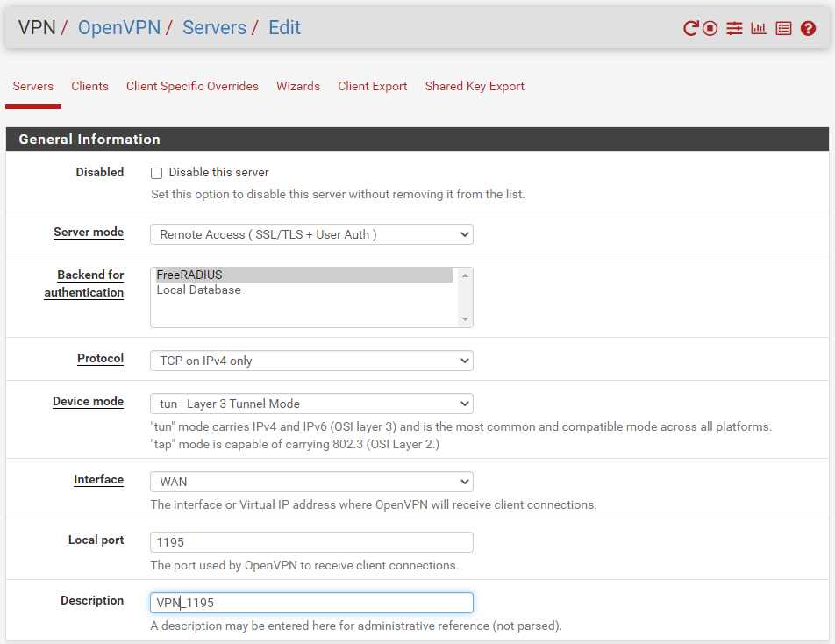Switch to the Clients tab
The image size is (835, 644).
click(90, 86)
